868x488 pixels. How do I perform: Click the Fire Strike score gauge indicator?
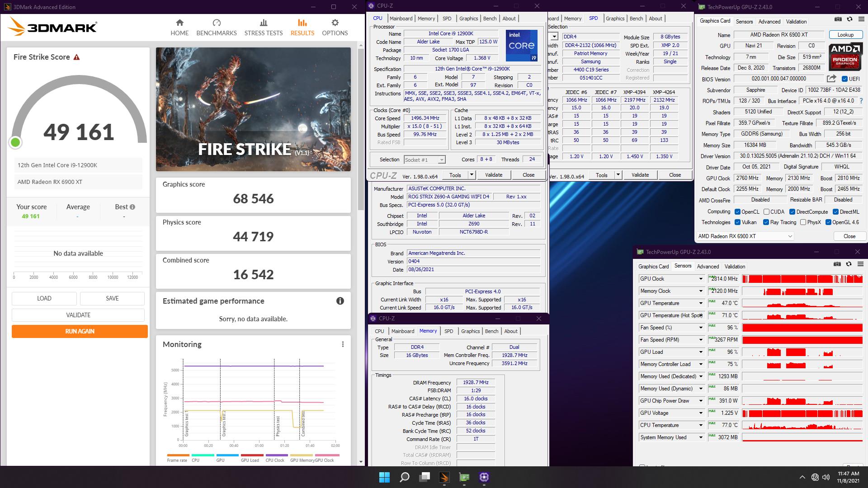pos(15,143)
